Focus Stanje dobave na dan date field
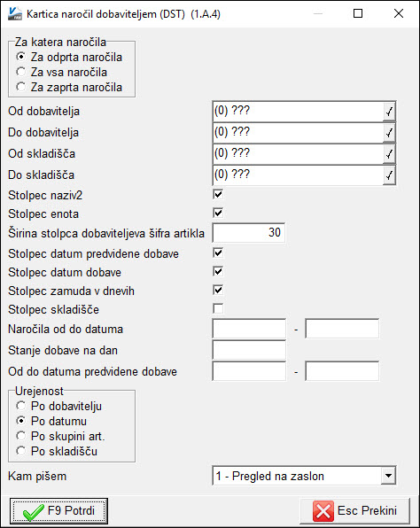Image resolution: width=420 pixels, height=528 pixels. click(249, 350)
